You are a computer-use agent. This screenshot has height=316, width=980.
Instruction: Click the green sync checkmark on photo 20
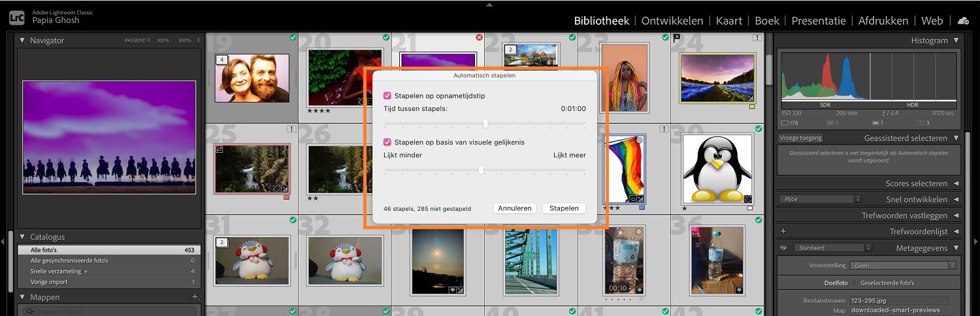pyautogui.click(x=386, y=38)
